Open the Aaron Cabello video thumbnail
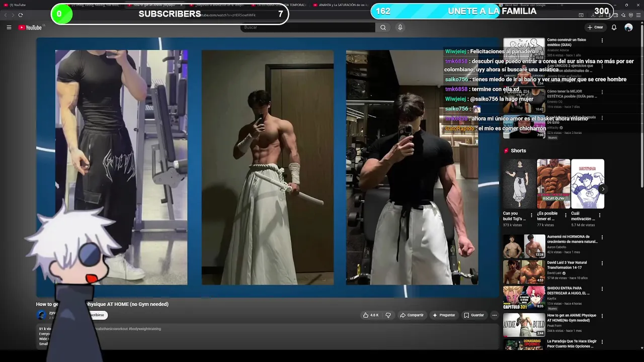 click(524, 246)
